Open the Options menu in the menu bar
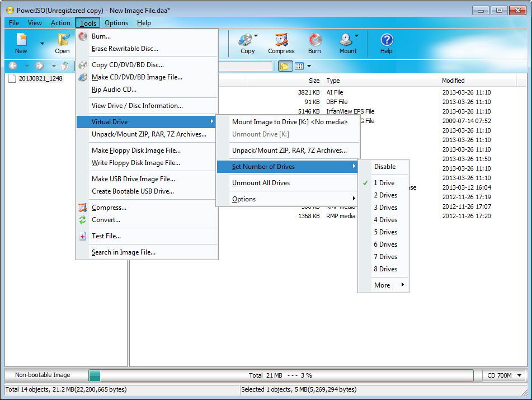The width and height of the screenshot is (532, 400). tap(116, 23)
